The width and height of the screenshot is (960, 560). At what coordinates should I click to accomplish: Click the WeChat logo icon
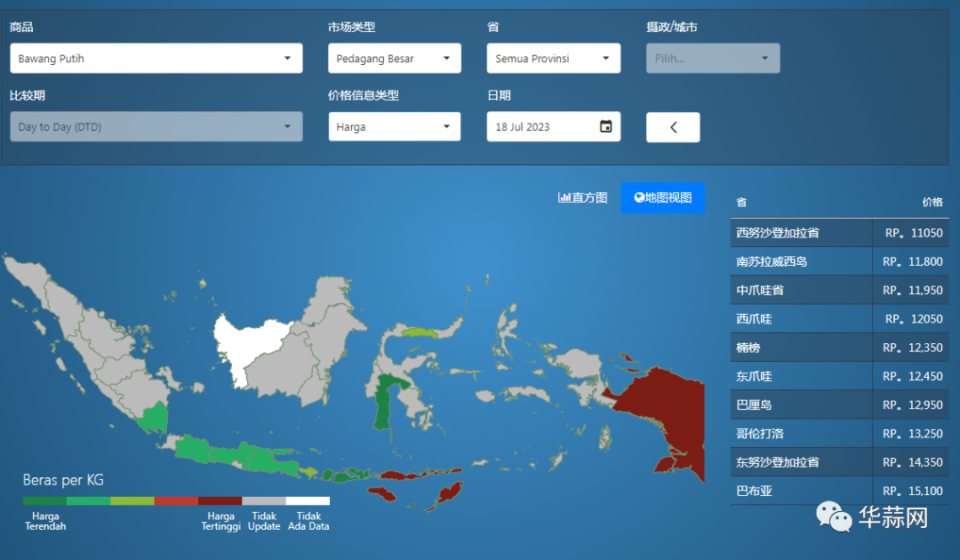tap(834, 517)
